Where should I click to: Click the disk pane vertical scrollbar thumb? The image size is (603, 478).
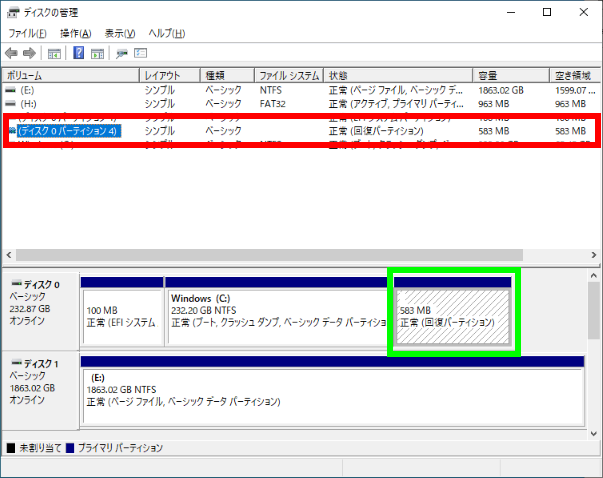point(593,310)
